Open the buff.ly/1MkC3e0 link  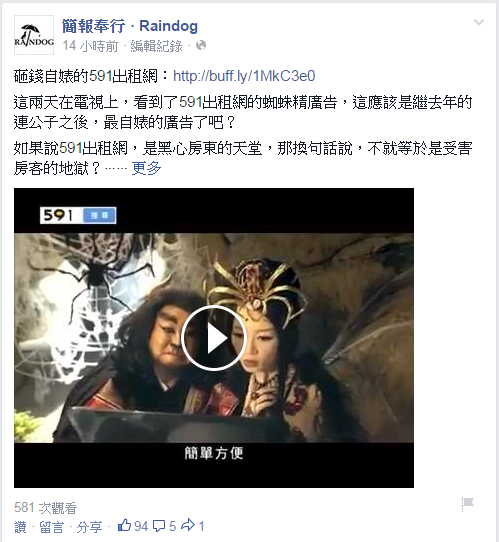coord(244,76)
